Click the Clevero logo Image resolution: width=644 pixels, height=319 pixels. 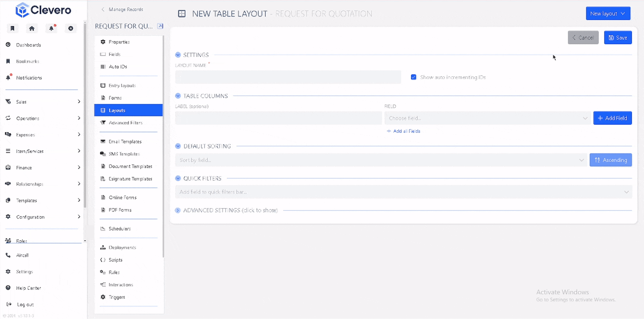pos(43,10)
